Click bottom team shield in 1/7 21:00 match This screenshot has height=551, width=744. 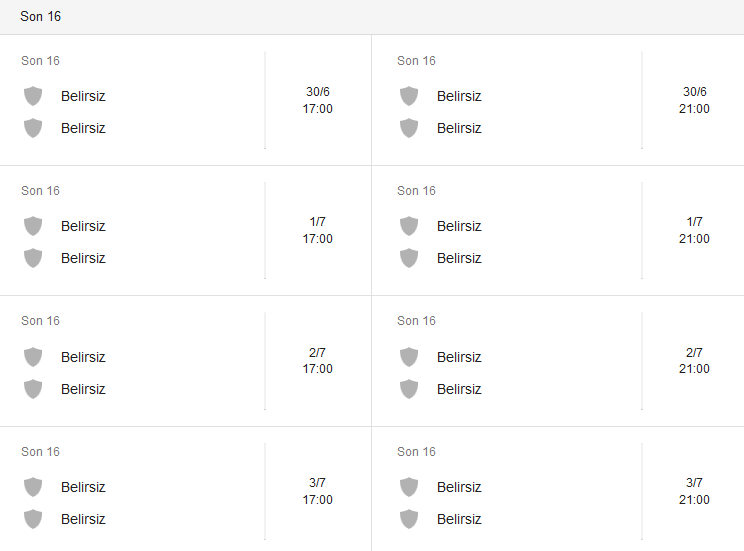click(409, 258)
